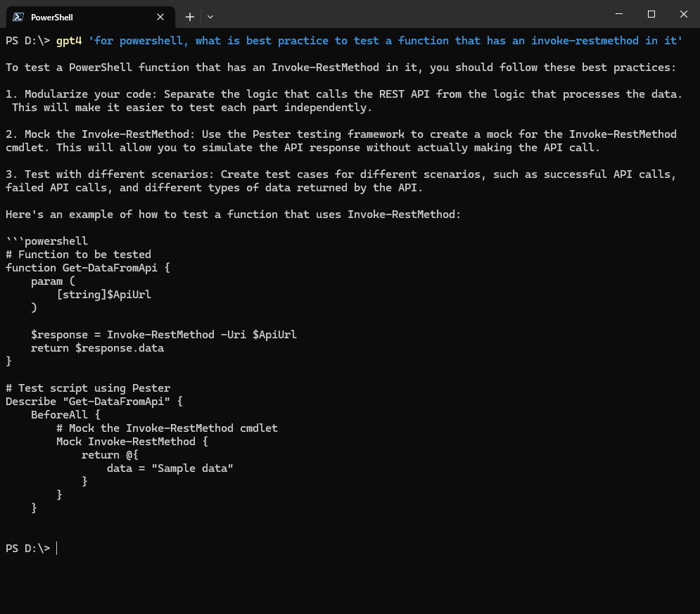Click the quoted 'for powershell, what is best practice' argument
The image size is (700, 614).
[x=386, y=41]
